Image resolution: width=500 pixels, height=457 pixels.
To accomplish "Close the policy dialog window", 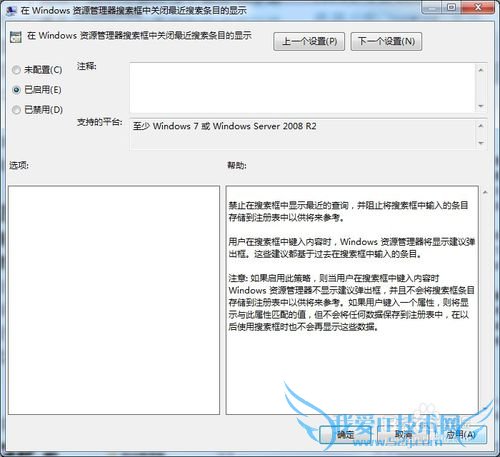I will coord(478,7).
